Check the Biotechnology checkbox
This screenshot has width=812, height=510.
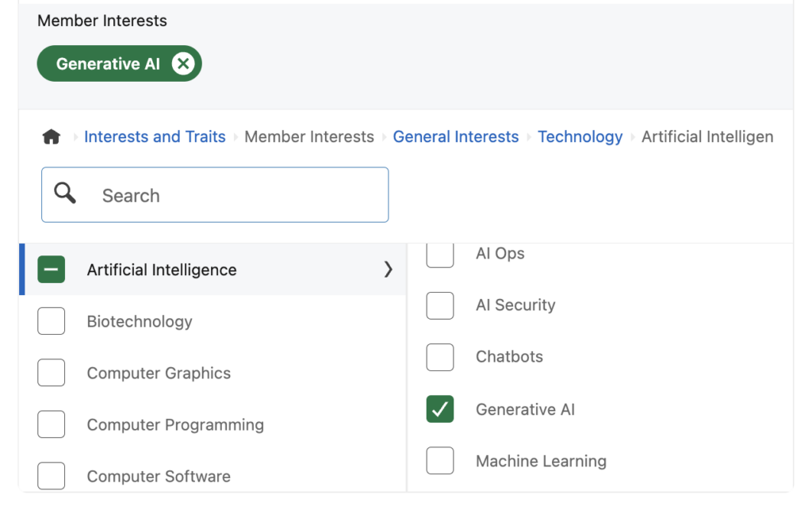click(x=52, y=321)
